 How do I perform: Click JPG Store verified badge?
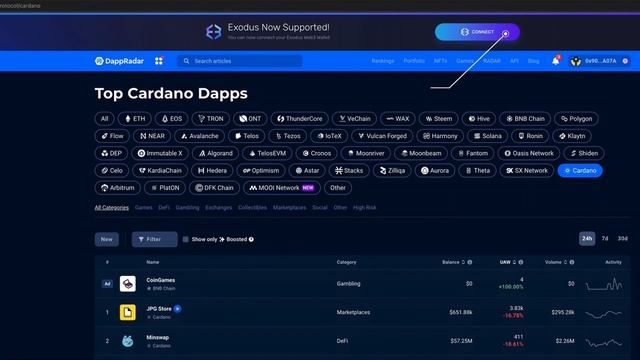(178, 309)
